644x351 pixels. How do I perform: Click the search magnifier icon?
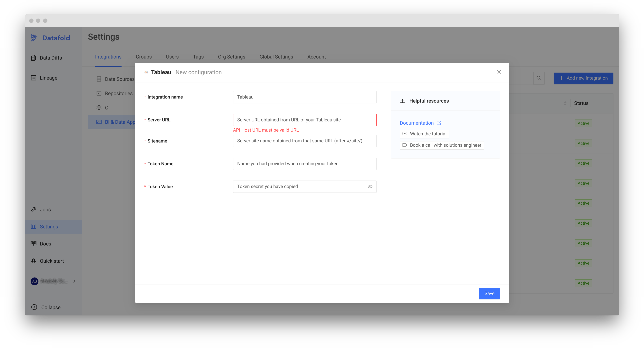[539, 78]
